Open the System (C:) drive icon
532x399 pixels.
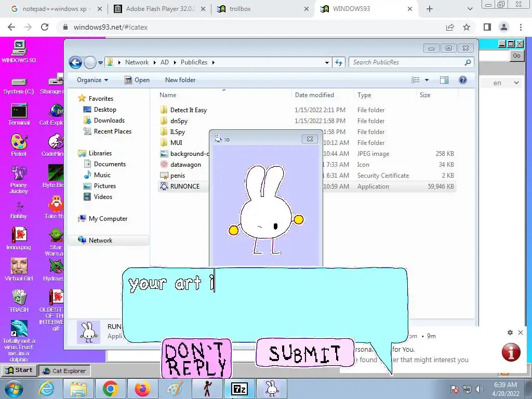(19, 86)
